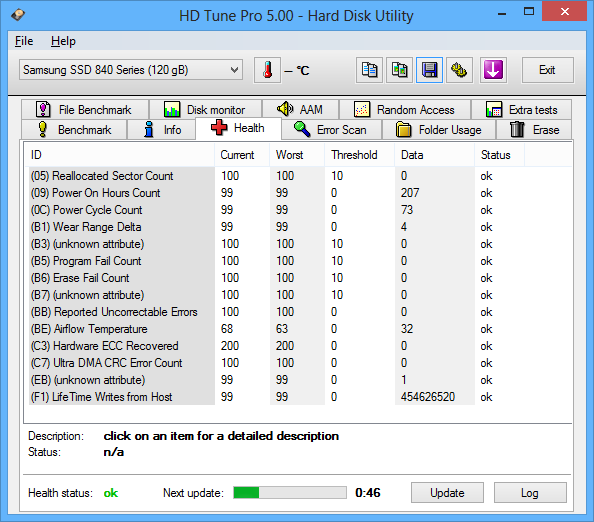This screenshot has width=594, height=522.
Task: Select the Airflow Temperature row
Action: (x=276, y=329)
